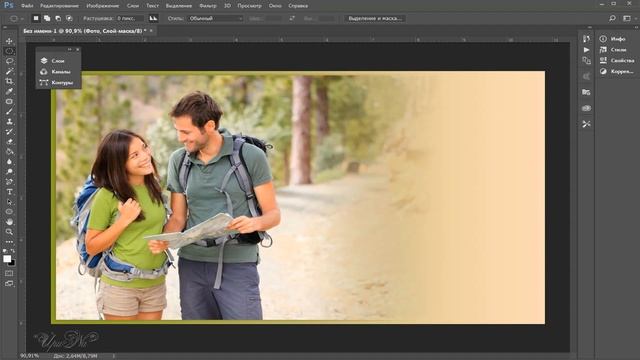The image size is (640, 360).
Task: Open the Выделение menu
Action: [179, 6]
